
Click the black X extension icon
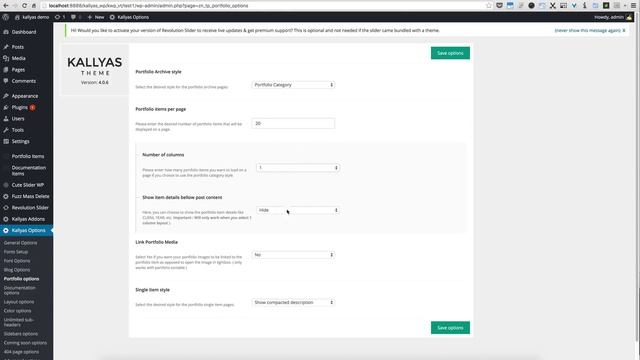click(x=552, y=6)
